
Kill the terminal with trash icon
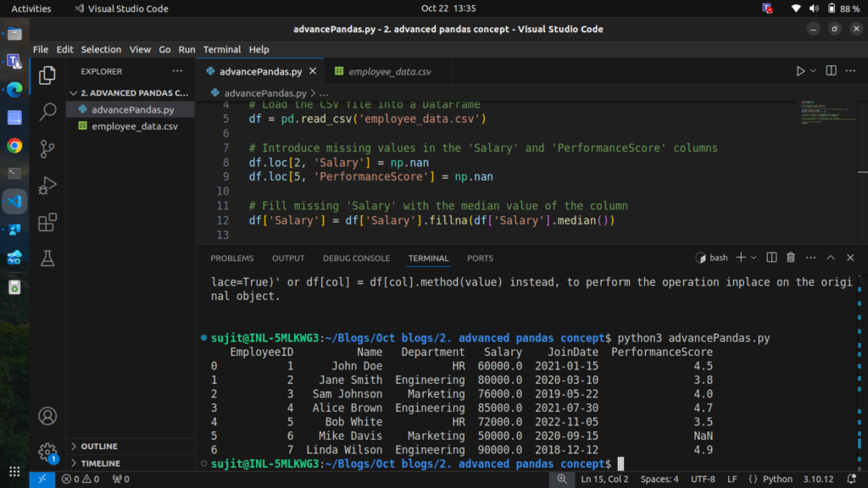pyautogui.click(x=791, y=258)
